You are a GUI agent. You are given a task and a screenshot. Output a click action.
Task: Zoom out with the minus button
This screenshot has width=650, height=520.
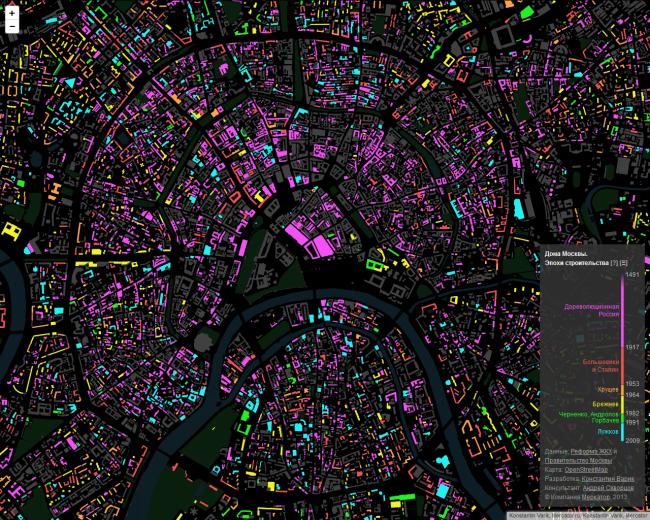click(x=11, y=28)
